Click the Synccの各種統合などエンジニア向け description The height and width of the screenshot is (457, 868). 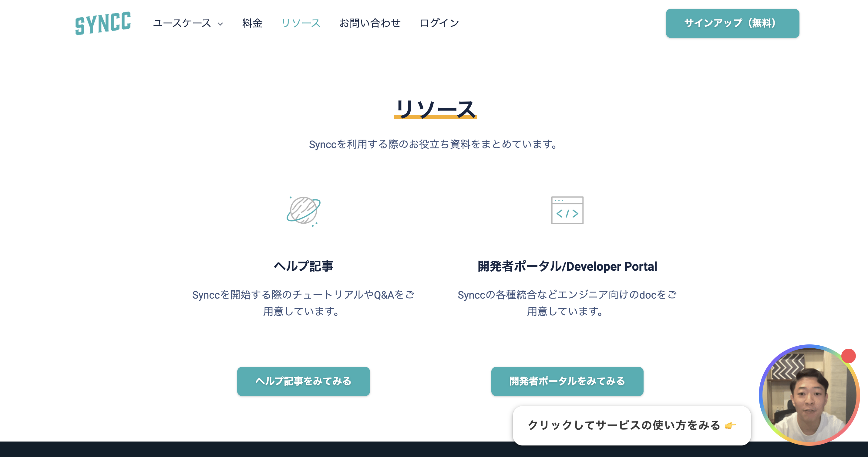coord(567,303)
